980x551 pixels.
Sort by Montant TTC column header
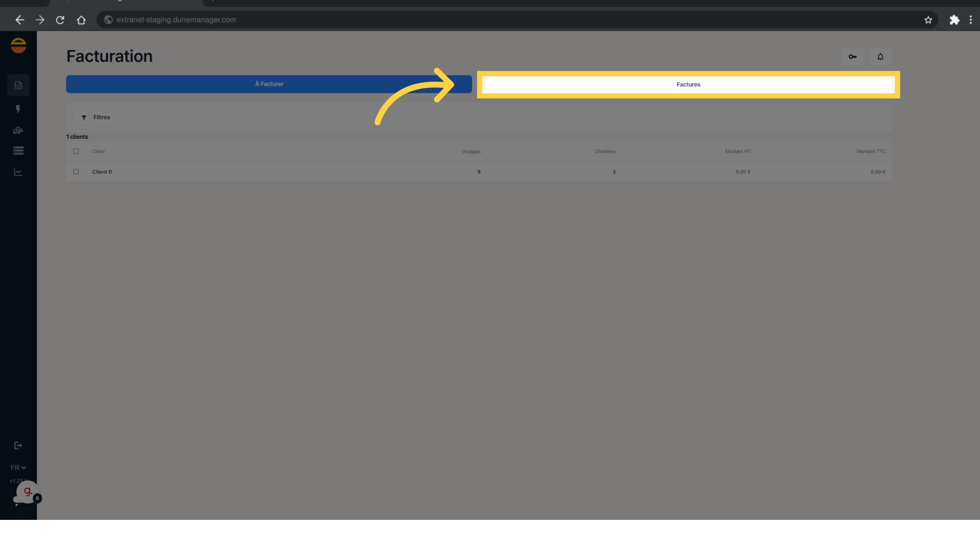tap(871, 152)
